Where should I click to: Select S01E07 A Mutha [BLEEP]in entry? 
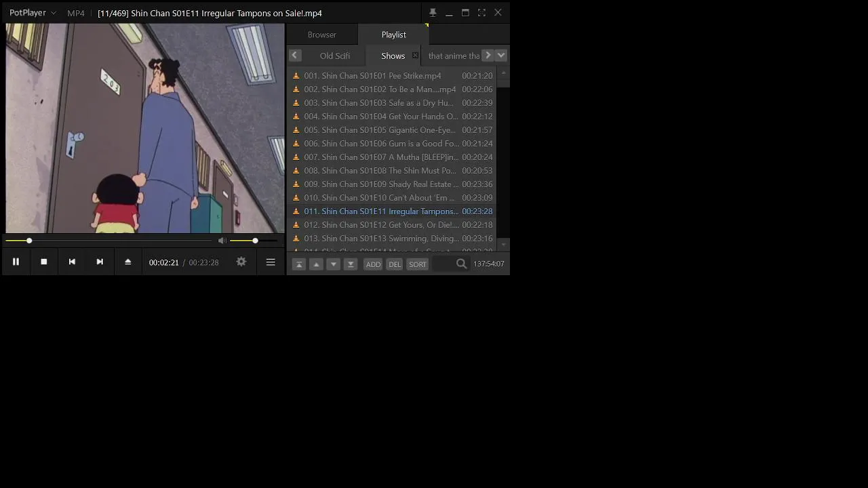393,157
